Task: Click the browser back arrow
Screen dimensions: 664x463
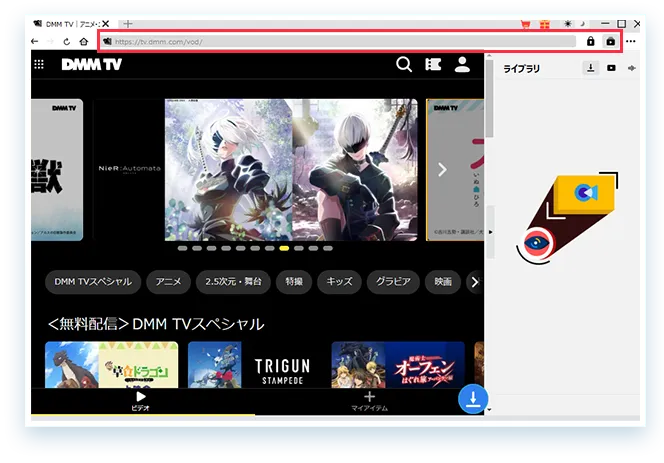Action: tap(35, 42)
